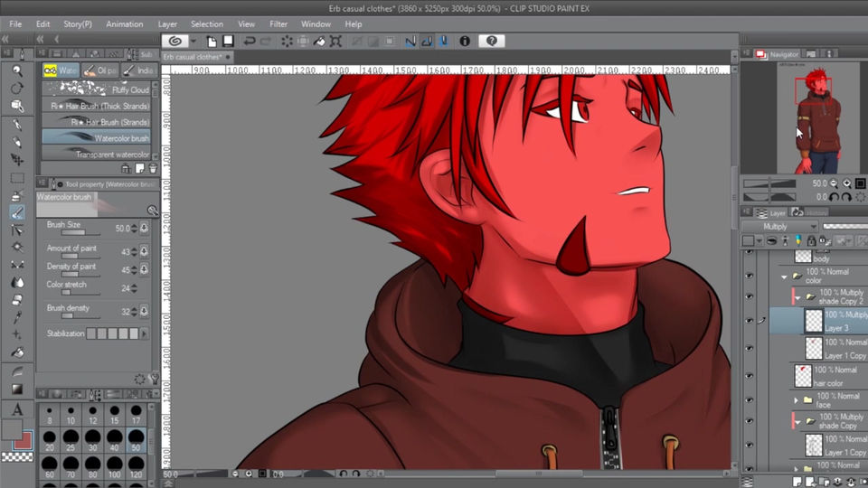
Task: Zoom out in the Navigator panel
Action: 834,183
